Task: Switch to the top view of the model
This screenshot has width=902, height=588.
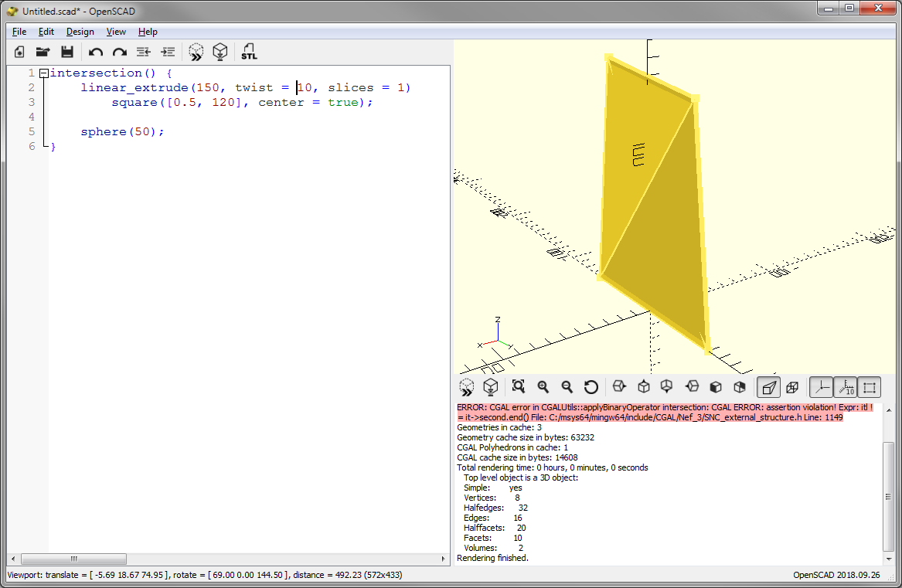Action: coord(643,386)
